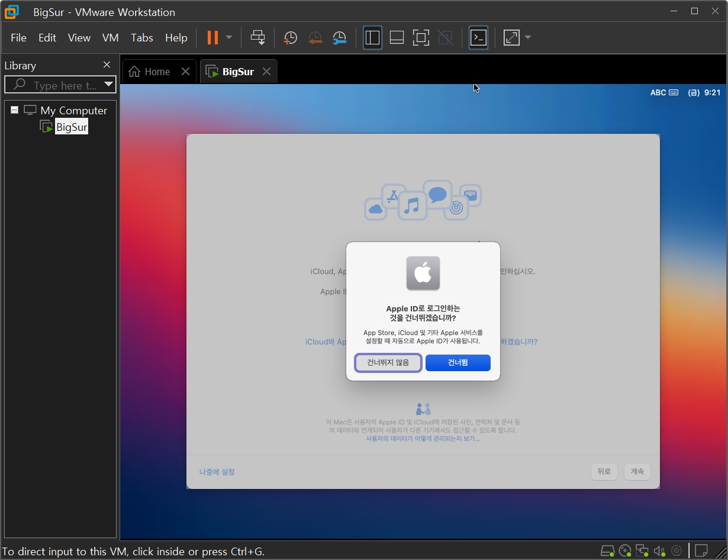Click the macOS clock showing 9:21
Screen dimensions: 728x560
coord(704,93)
